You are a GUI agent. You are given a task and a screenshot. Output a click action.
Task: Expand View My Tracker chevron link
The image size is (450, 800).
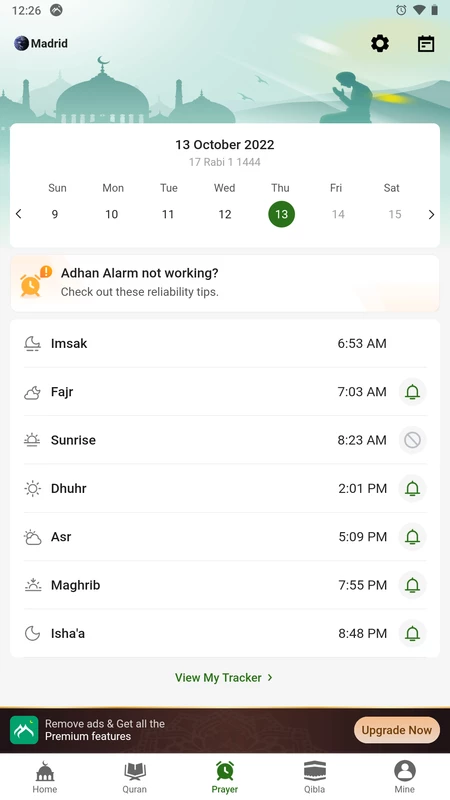tap(224, 678)
